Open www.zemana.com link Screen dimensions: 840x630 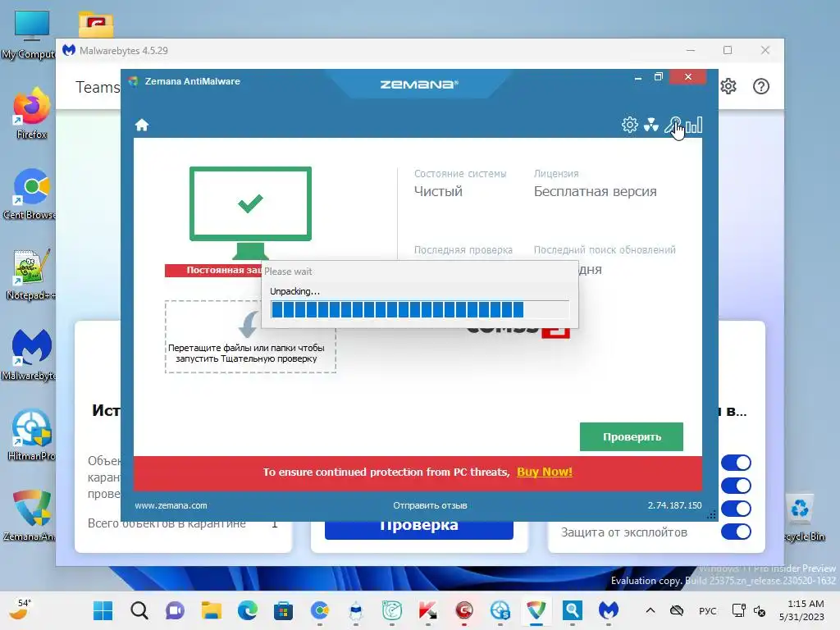coord(171,505)
